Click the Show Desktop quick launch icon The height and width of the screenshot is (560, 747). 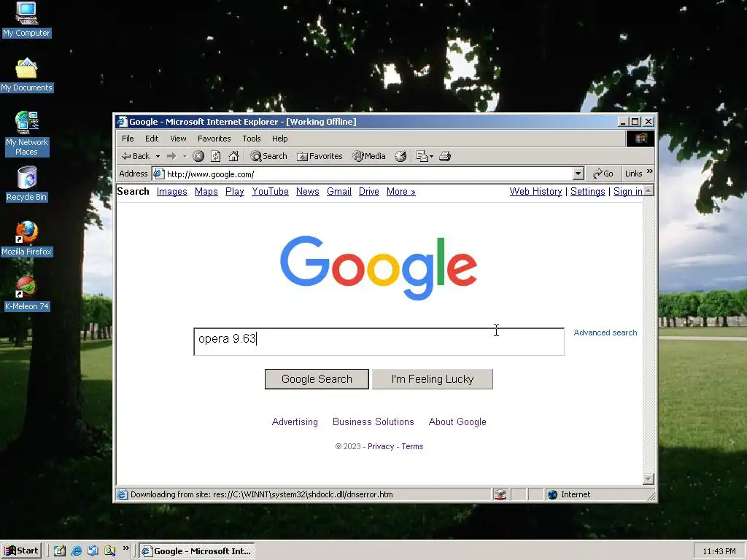pos(60,551)
